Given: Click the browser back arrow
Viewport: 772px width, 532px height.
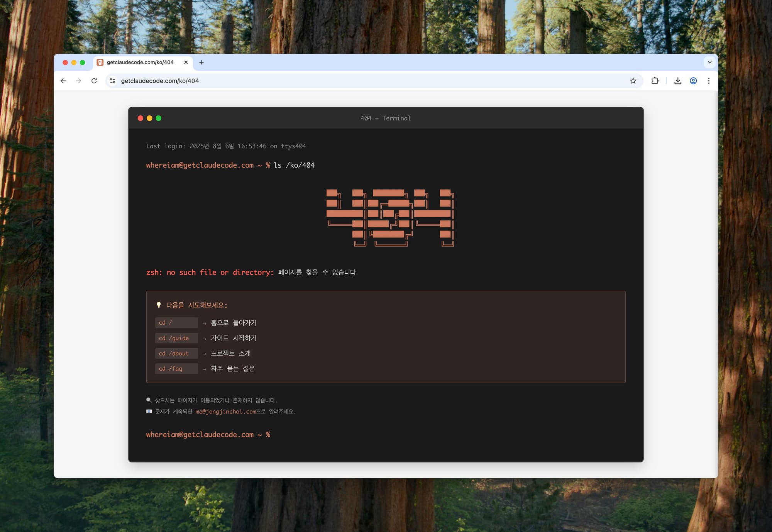Looking at the screenshot, I should coord(63,81).
